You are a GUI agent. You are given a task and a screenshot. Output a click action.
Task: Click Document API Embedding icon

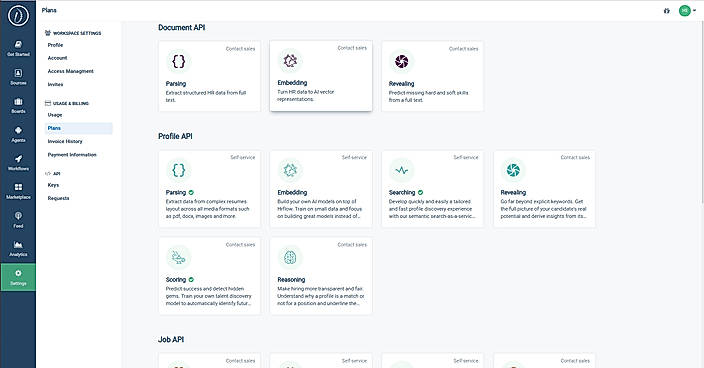290,60
